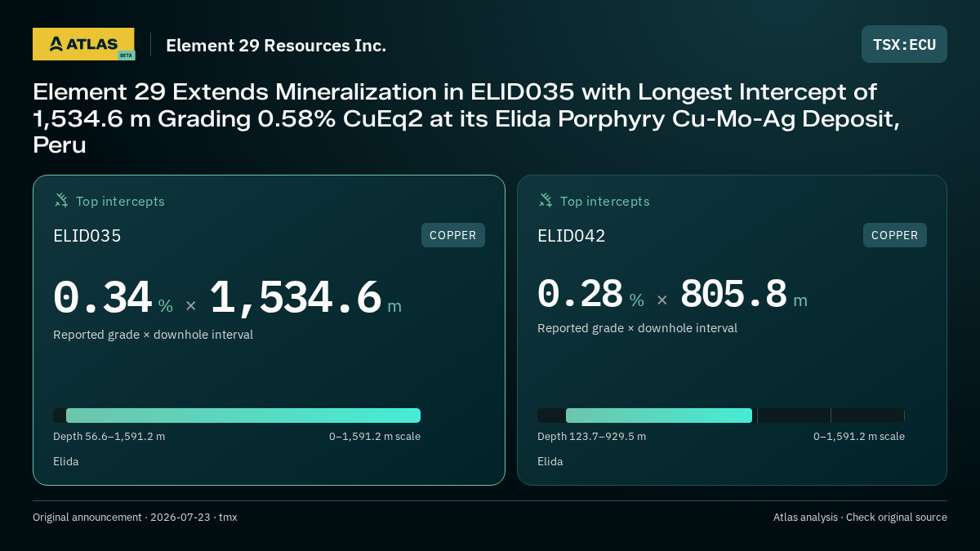The height and width of the screenshot is (551, 980).
Task: Click the Elida label under ELID035
Action: [66, 461]
